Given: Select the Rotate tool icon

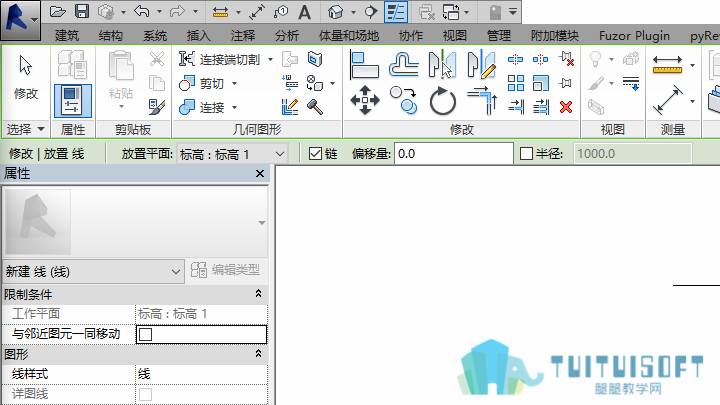Looking at the screenshot, I should pyautogui.click(x=443, y=101).
